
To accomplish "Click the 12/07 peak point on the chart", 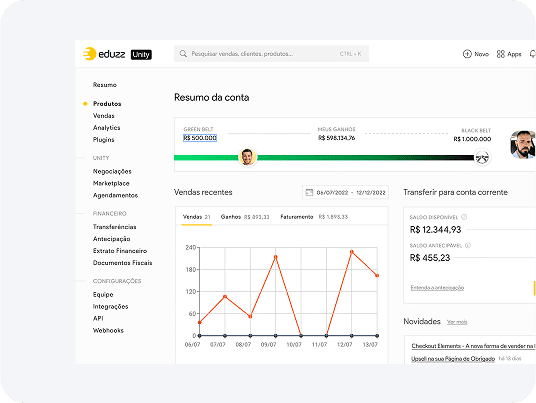I will point(351,252).
